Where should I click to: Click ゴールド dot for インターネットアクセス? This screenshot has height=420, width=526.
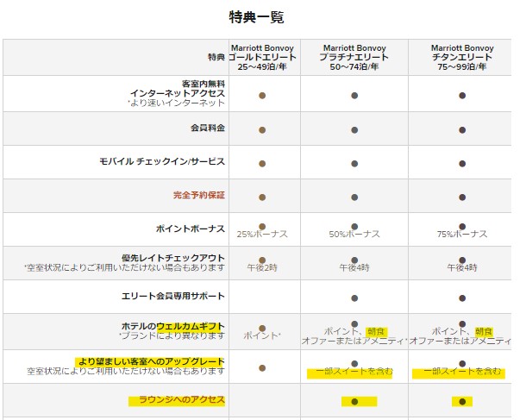coord(262,96)
